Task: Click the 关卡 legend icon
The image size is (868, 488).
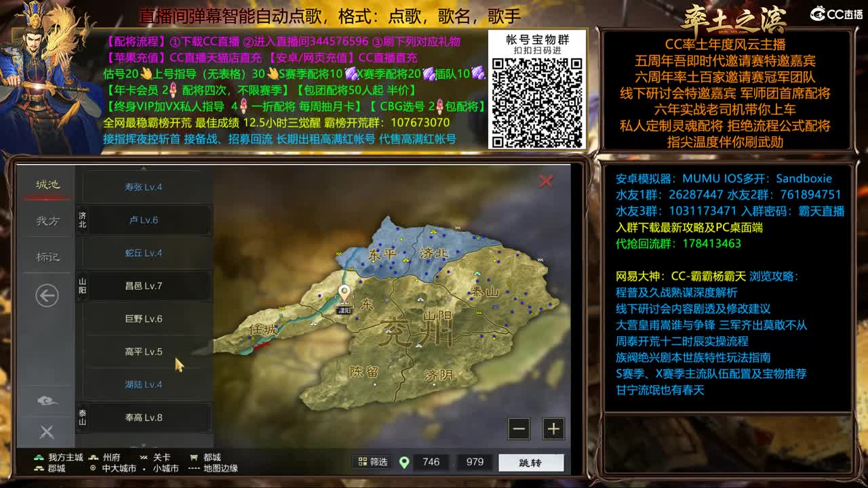Action: pyautogui.click(x=145, y=457)
